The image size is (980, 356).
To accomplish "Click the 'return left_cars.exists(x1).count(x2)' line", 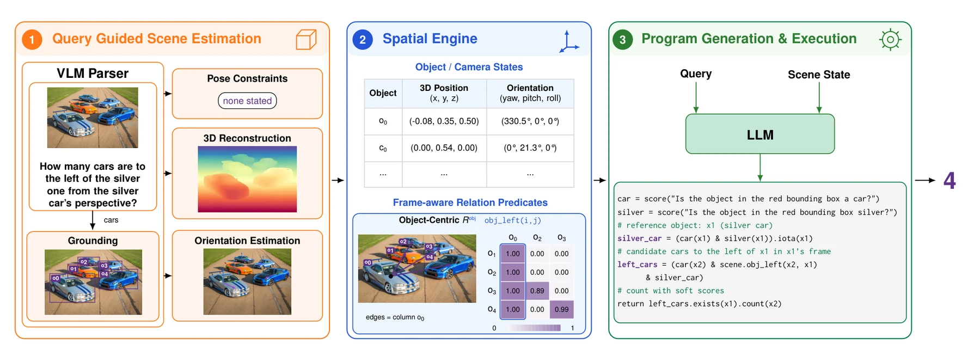I will pos(699,304).
